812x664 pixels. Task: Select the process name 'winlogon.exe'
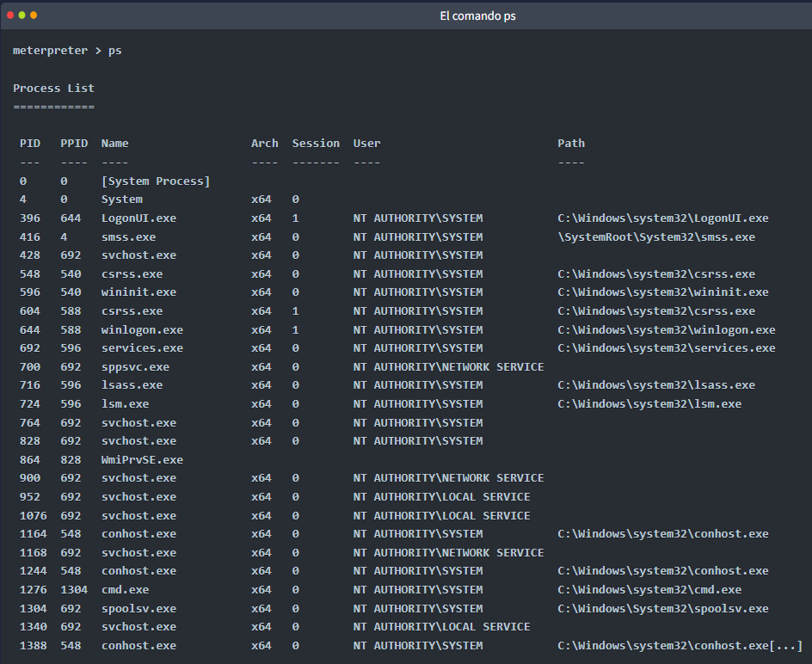(x=143, y=330)
